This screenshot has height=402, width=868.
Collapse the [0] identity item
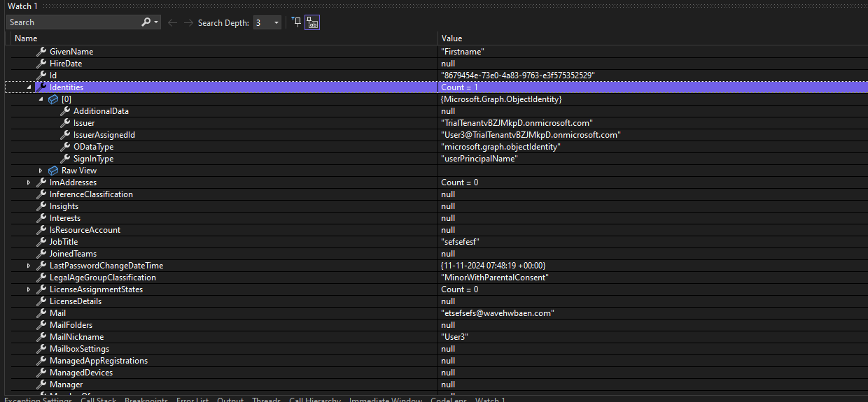pos(41,99)
